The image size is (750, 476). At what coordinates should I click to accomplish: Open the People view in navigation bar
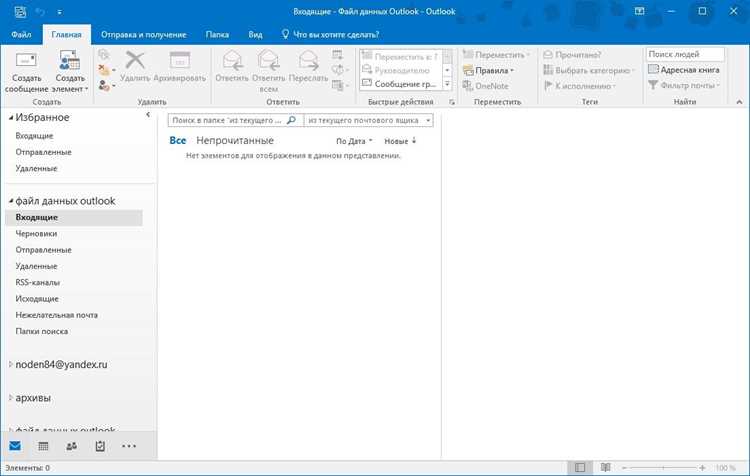coord(72,446)
